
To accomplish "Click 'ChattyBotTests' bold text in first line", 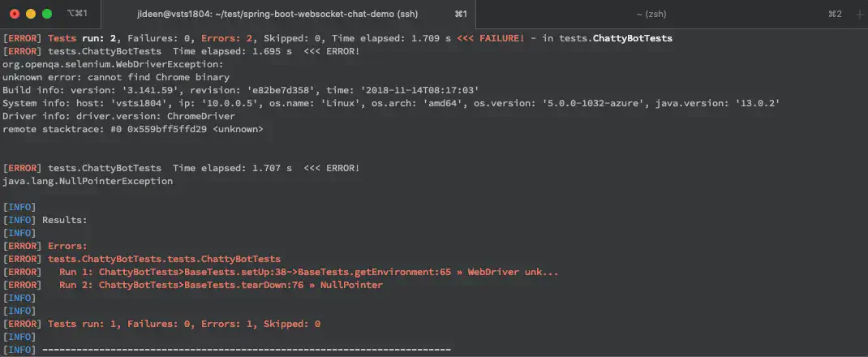I will click(x=633, y=39).
